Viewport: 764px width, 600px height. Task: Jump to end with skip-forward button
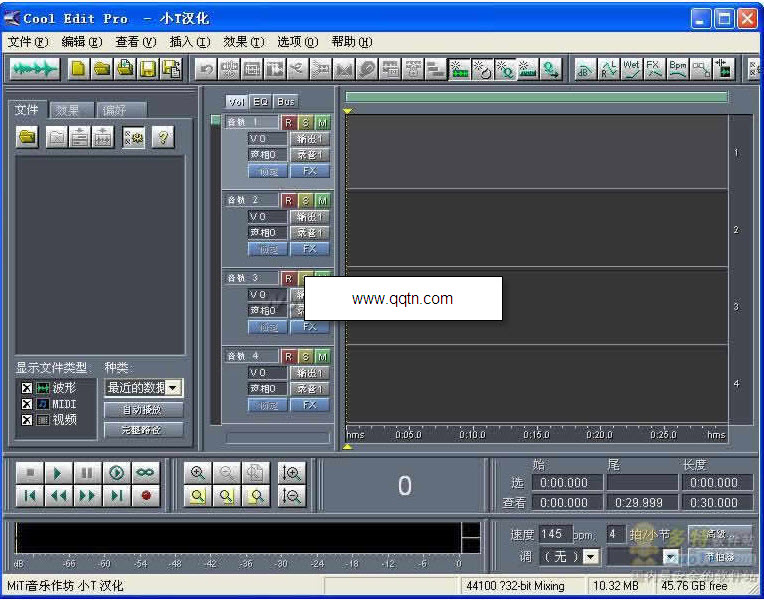point(116,496)
